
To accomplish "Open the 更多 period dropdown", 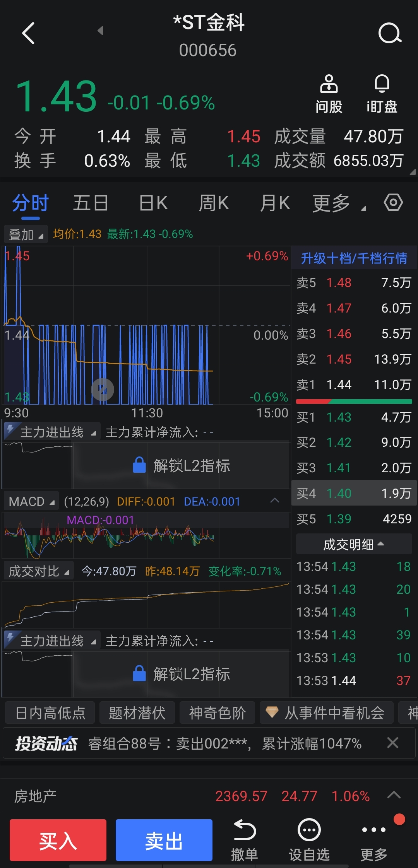I will (x=339, y=203).
